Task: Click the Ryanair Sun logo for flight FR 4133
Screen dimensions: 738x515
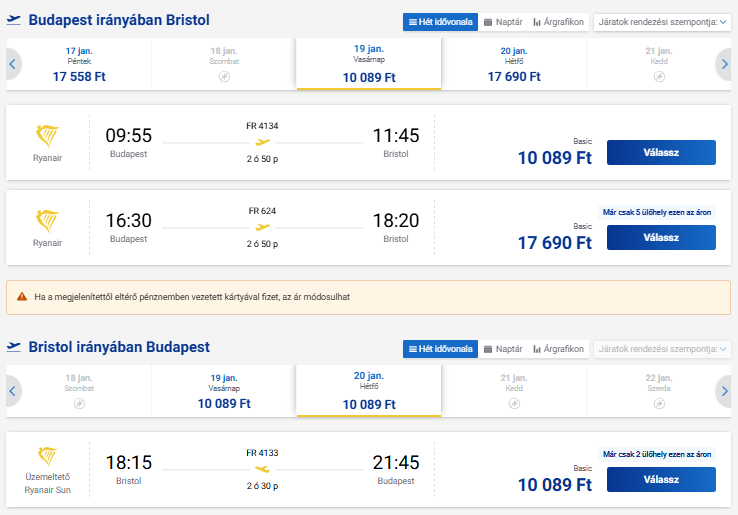Action: pos(48,457)
